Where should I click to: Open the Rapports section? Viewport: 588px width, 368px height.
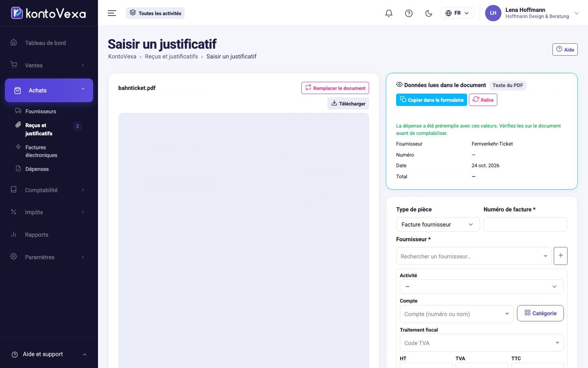[x=49, y=235]
